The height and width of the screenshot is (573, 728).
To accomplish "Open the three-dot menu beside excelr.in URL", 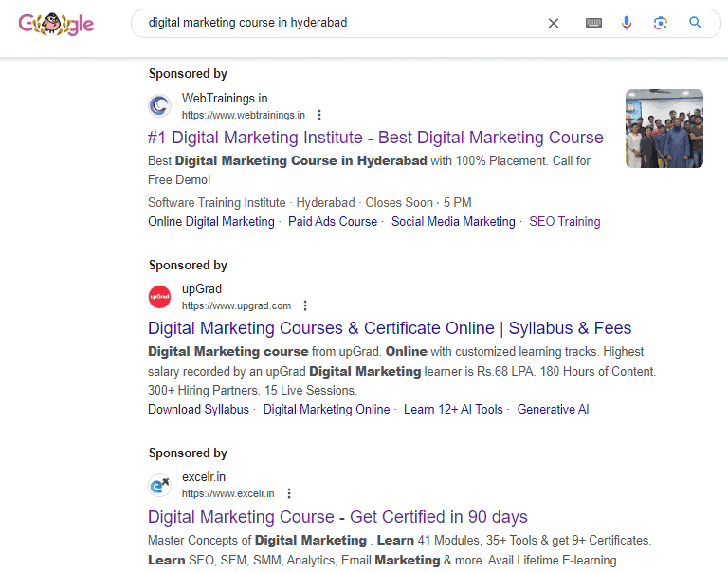I will [x=289, y=493].
